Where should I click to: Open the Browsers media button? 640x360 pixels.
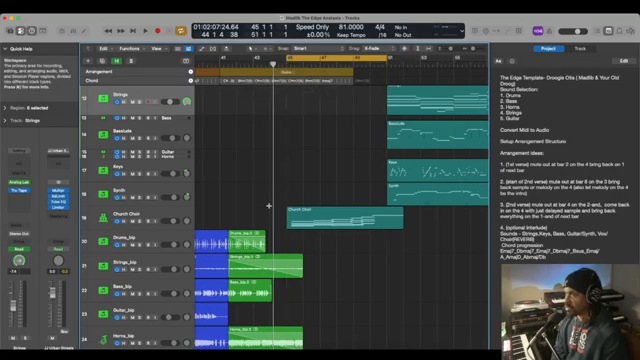point(631,31)
